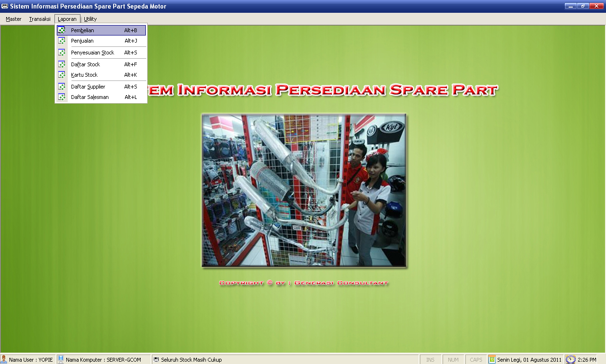Click the icon next to Penjualan entry
The height and width of the screenshot is (364, 606).
tap(62, 41)
